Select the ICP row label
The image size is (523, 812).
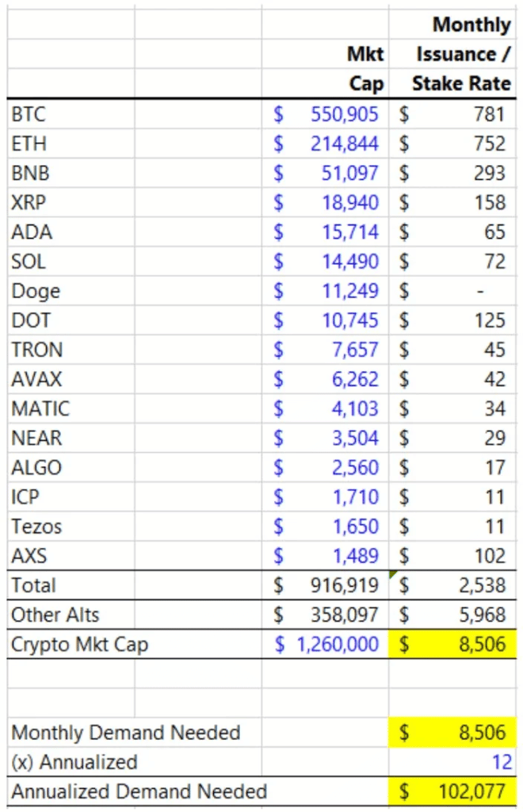tap(25, 498)
